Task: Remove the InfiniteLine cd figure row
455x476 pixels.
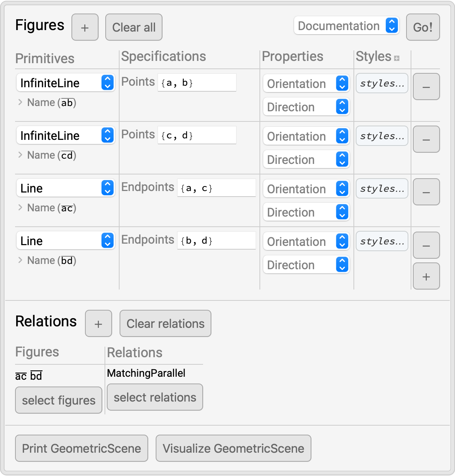Action: [426, 139]
